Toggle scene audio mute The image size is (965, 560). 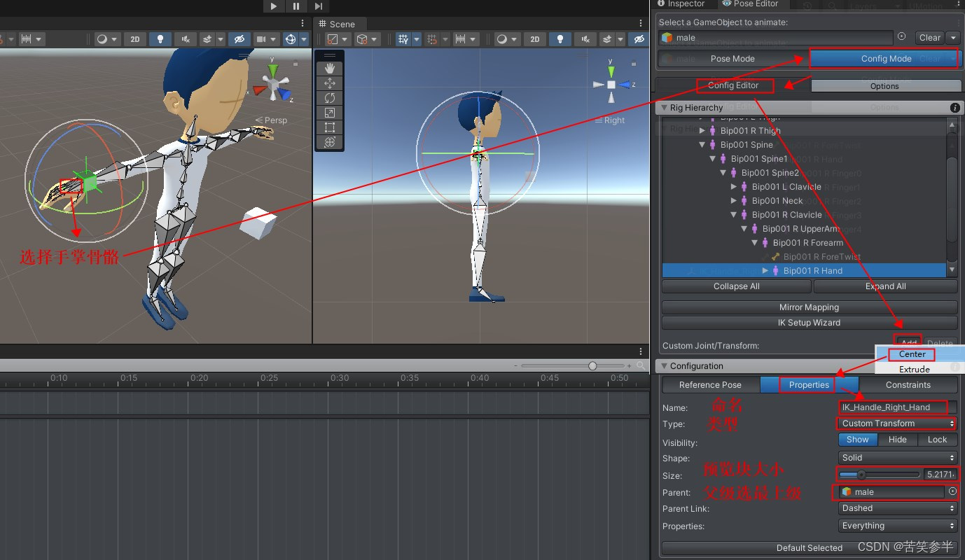pyautogui.click(x=585, y=39)
